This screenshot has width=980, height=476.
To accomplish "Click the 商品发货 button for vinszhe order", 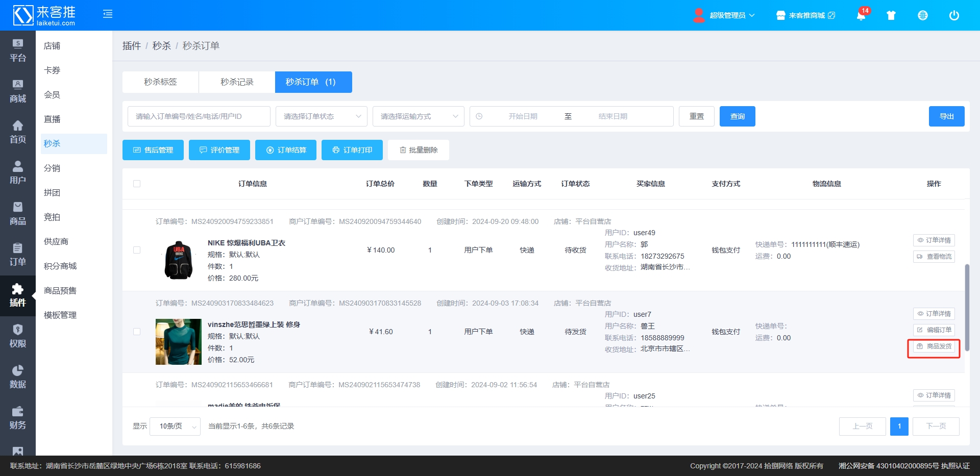I will click(x=934, y=346).
